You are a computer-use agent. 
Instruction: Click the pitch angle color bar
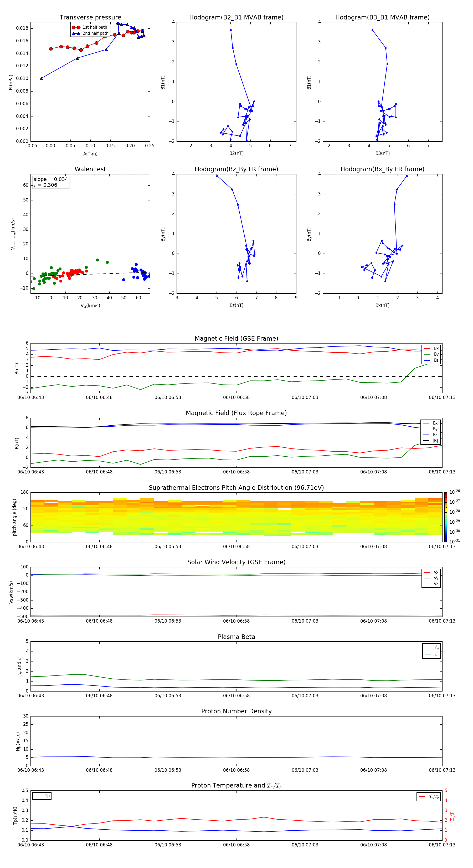pos(446,517)
